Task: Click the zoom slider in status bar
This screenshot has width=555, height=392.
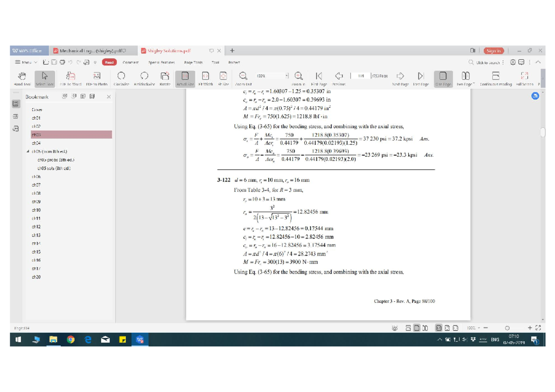Action: pos(507,328)
